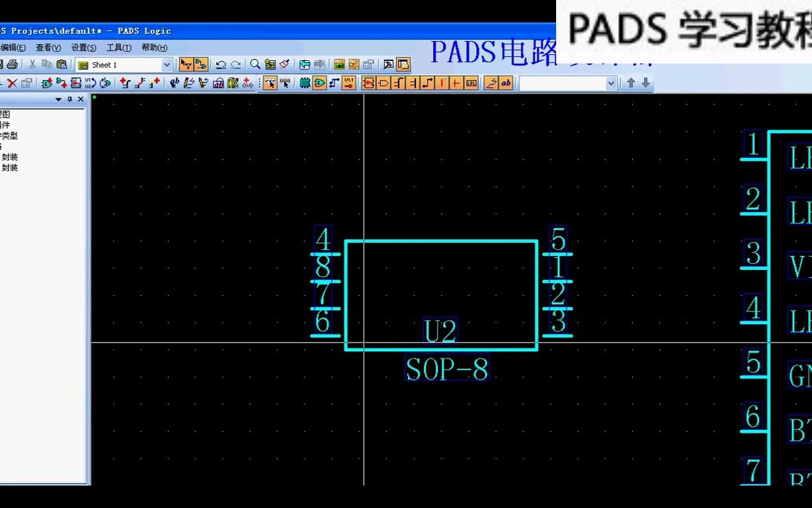Open the empty combo box on the toolbar
The image size is (812, 508).
tap(611, 83)
